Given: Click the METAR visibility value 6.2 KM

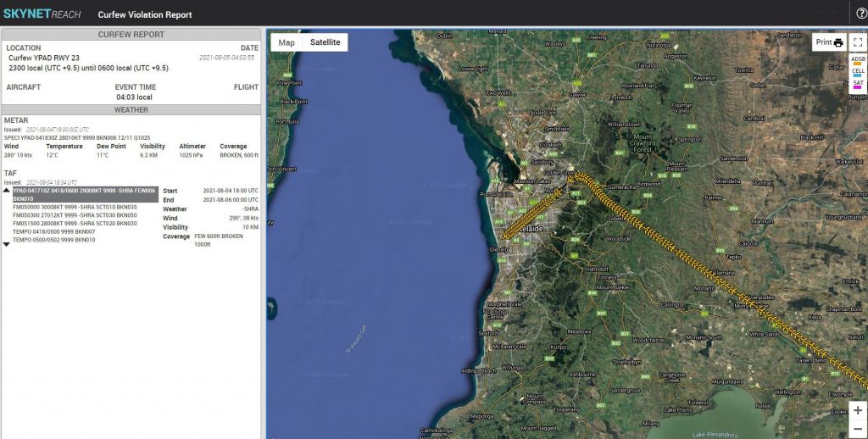Looking at the screenshot, I should point(149,156).
